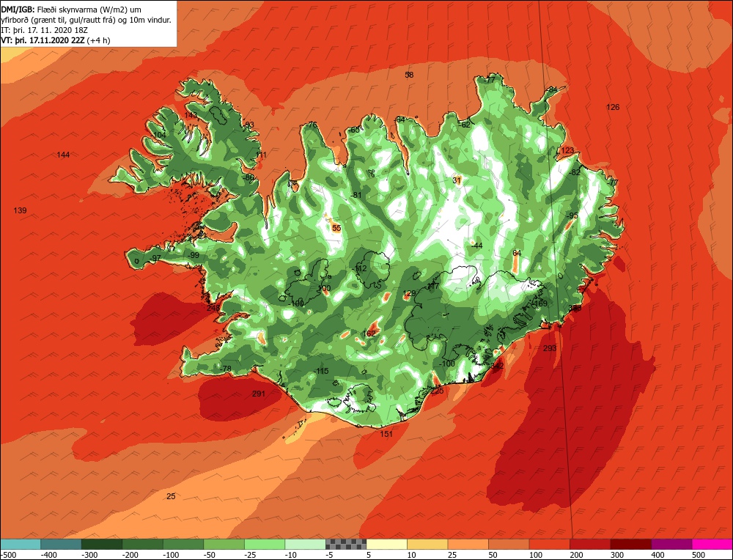Click the map value 111 east of the Westfjords

coord(260,155)
